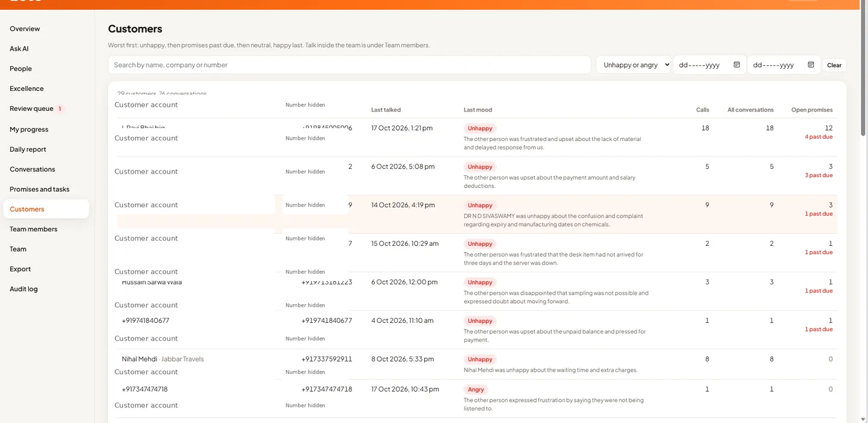Click the date 6 Oct 2026, 5:08 pm
This screenshot has width=868, height=423.
(403, 166)
